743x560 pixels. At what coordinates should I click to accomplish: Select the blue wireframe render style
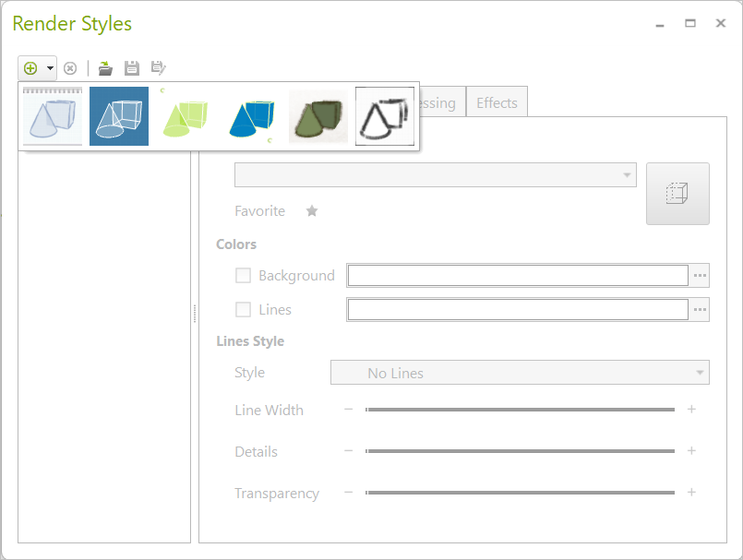118,115
